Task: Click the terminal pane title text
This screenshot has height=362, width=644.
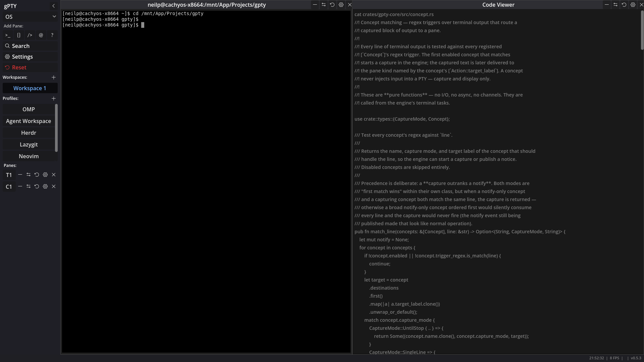Action: click(x=207, y=5)
